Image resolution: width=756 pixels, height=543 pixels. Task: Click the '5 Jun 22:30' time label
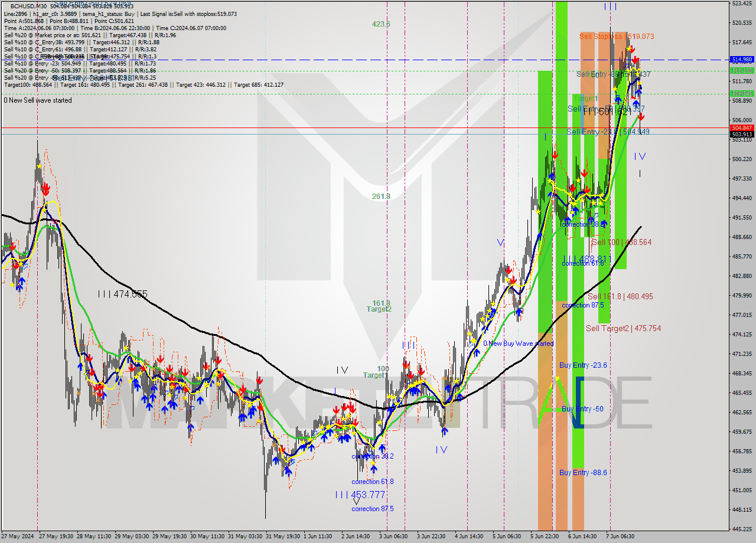[544, 537]
